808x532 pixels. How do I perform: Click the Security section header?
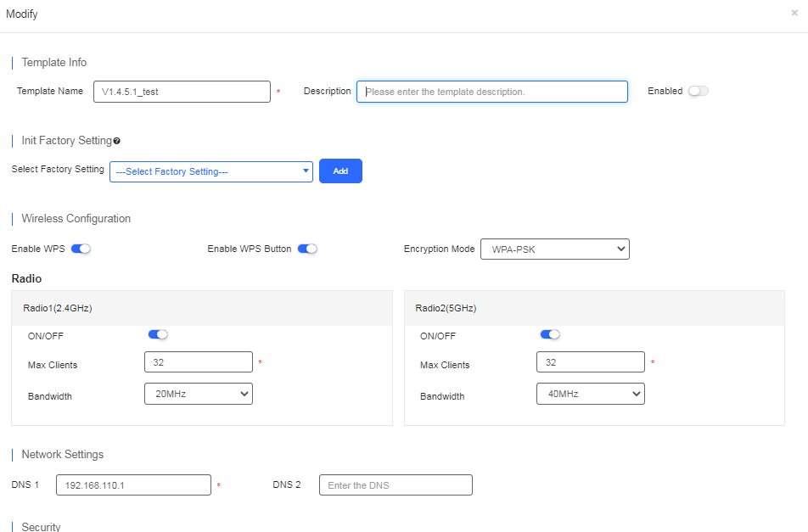coord(40,526)
